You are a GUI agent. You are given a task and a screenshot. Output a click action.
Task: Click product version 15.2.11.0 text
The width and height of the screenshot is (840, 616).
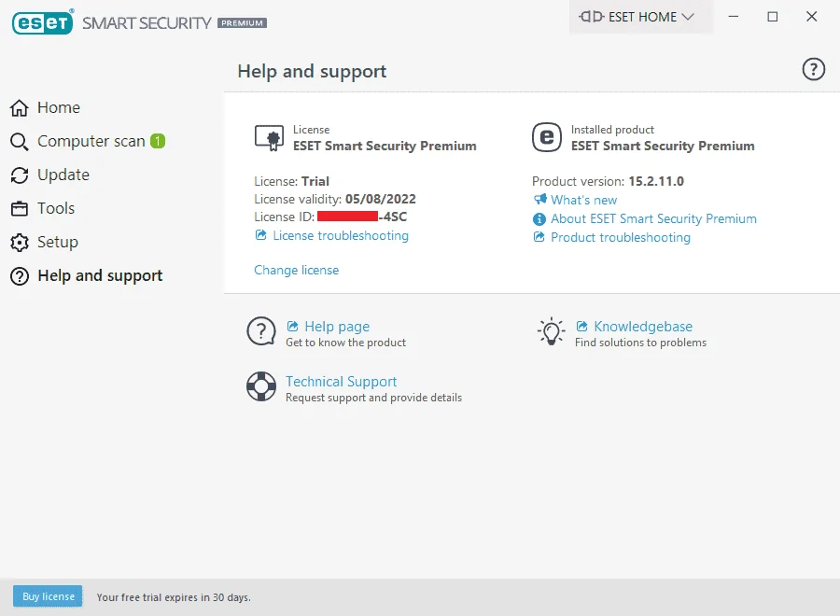click(656, 181)
